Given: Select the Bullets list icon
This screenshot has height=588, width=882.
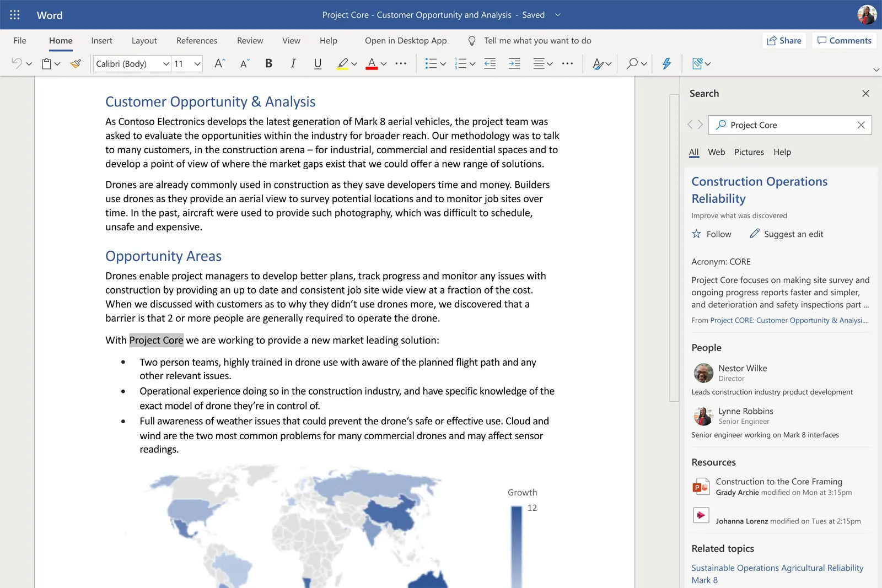Looking at the screenshot, I should click(432, 63).
